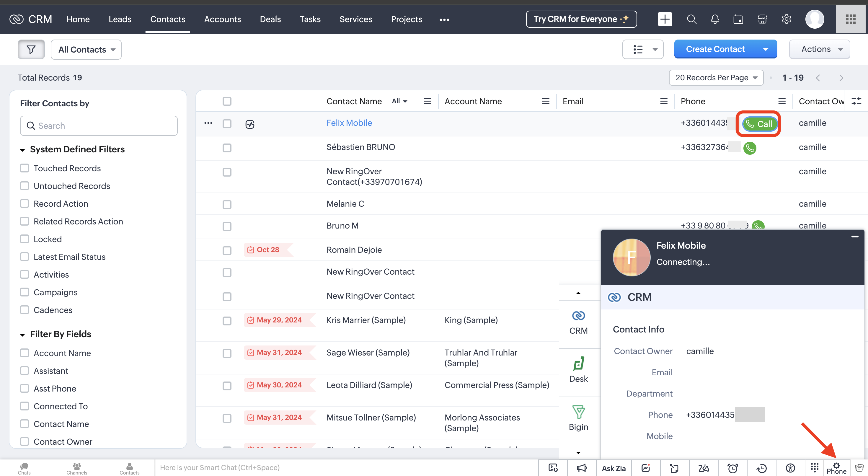Viewport: 868px width, 476px height.
Task: Open the All Contacts view dropdown
Action: click(x=86, y=50)
